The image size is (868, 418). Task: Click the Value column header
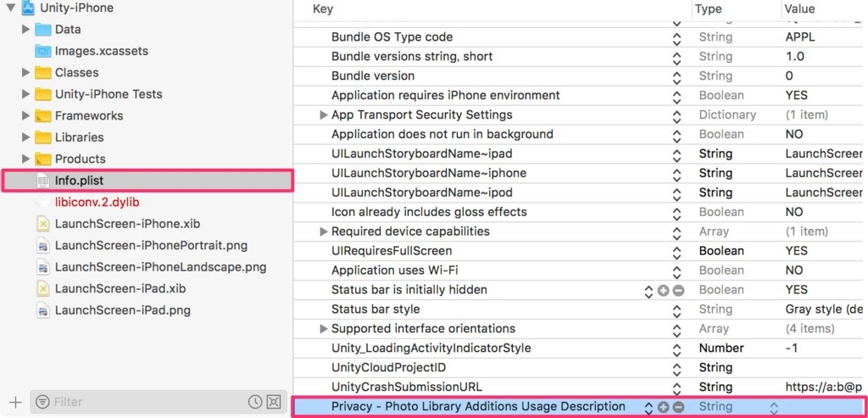[x=799, y=8]
